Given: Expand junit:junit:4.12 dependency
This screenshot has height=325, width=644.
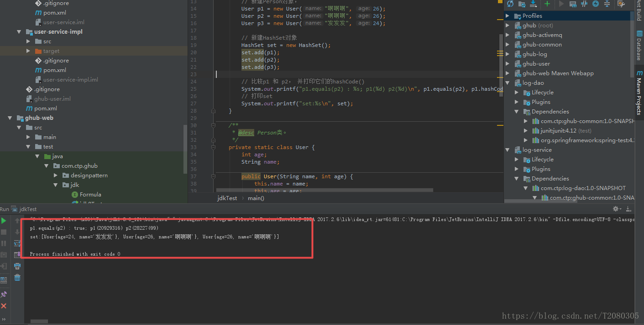Looking at the screenshot, I should click(526, 131).
